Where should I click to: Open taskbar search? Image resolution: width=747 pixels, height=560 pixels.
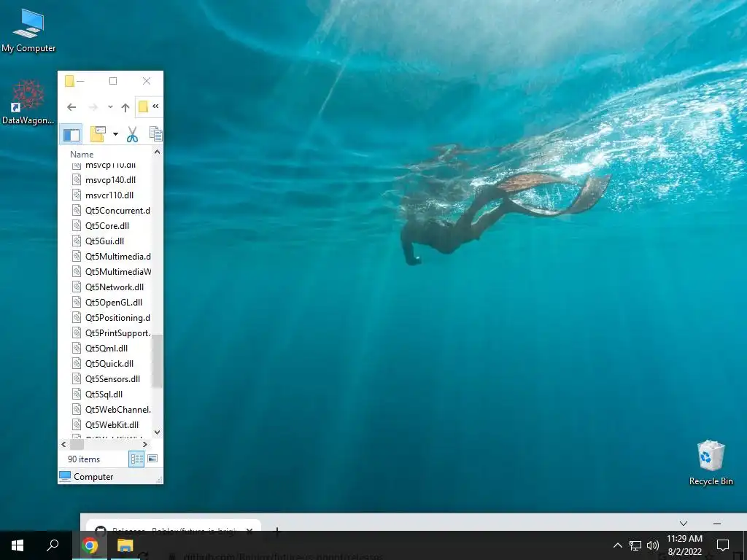coord(53,545)
